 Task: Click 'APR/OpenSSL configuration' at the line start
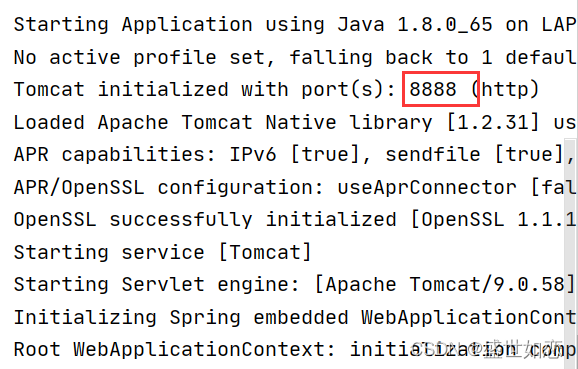169,187
